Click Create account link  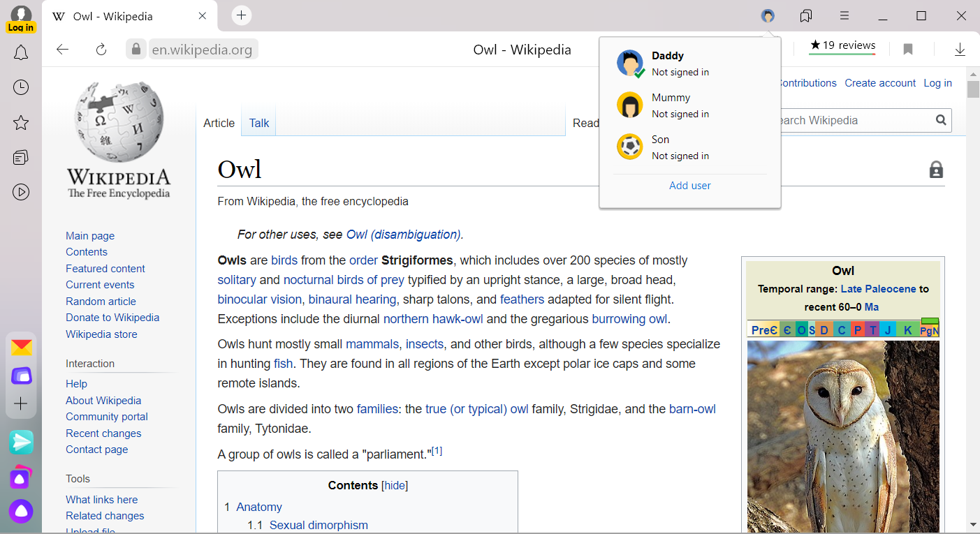click(880, 83)
